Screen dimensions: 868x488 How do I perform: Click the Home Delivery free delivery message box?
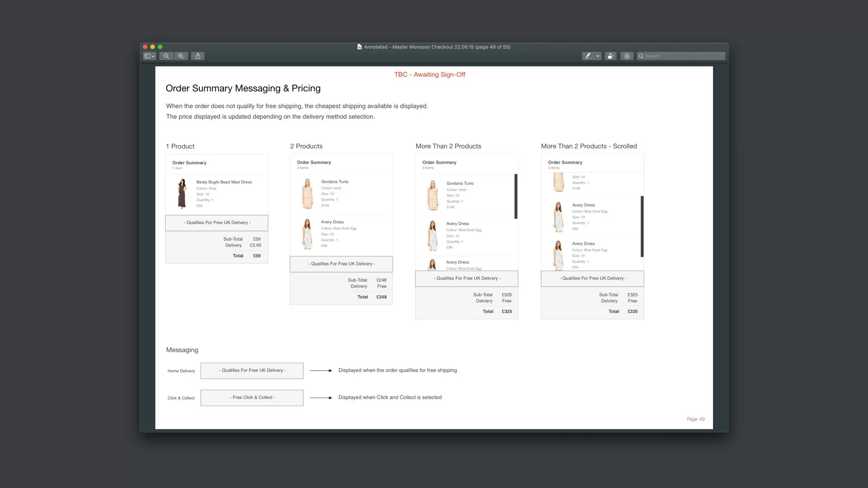[252, 371]
